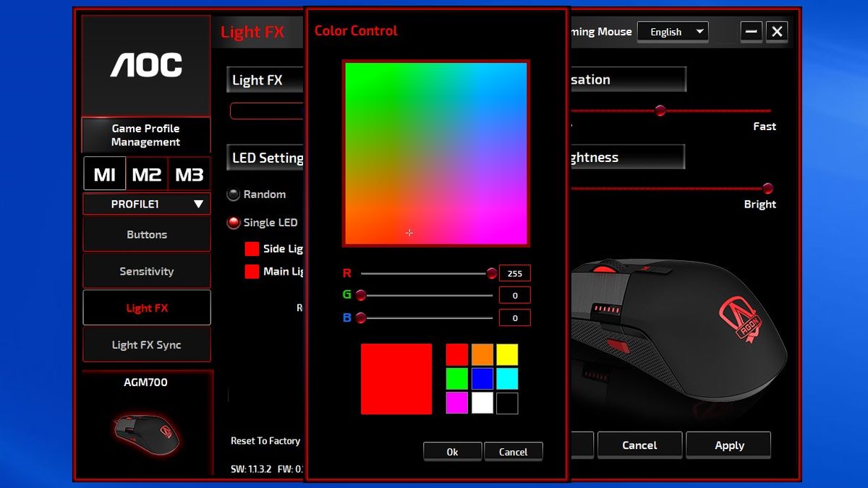
Task: Click the Side Light red color swatch
Action: (252, 249)
